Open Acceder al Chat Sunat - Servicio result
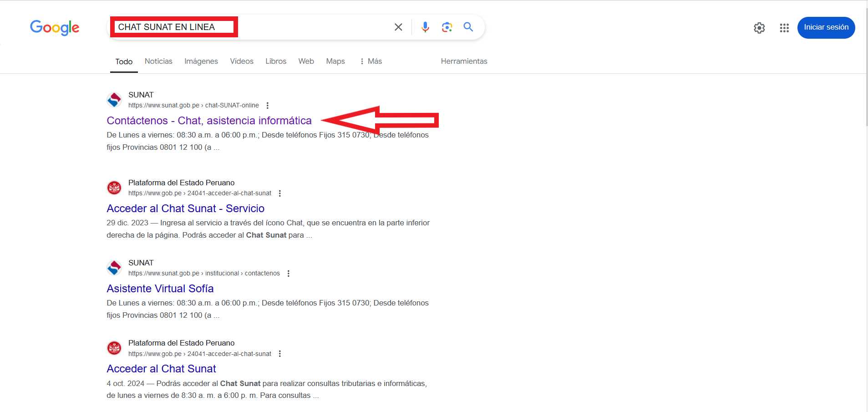The image size is (868, 412). (185, 209)
